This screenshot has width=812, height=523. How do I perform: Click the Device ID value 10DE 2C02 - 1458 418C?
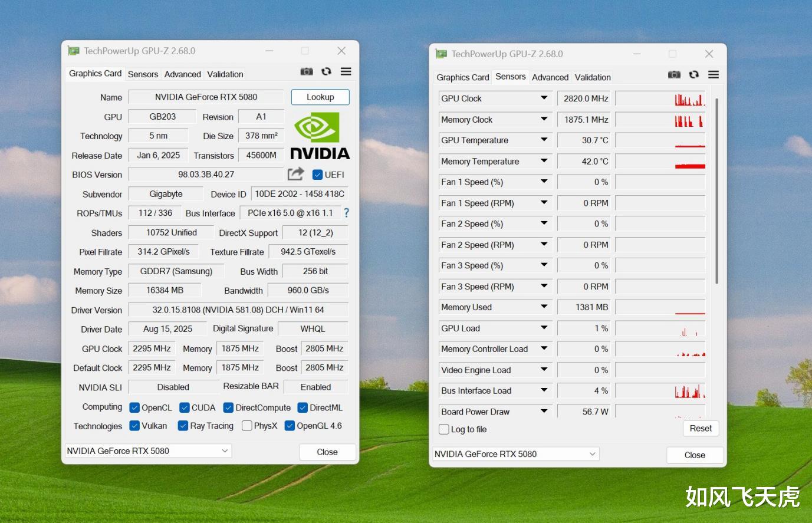pyautogui.click(x=299, y=194)
